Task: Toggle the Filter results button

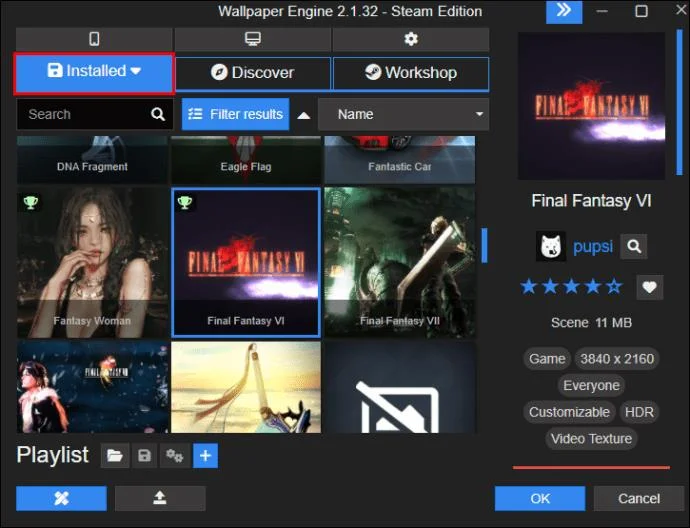Action: 235,114
